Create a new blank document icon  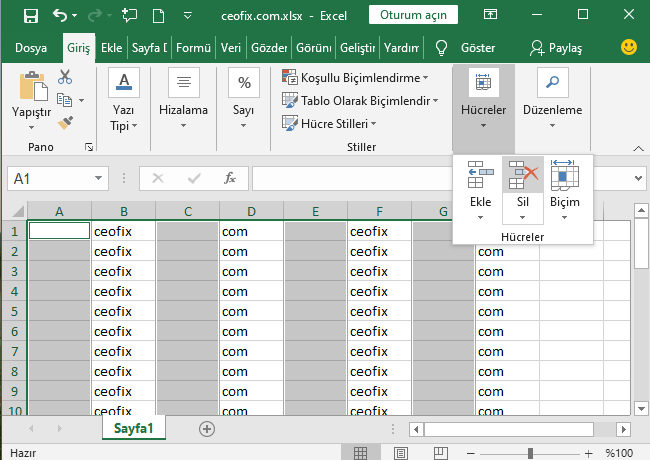[x=158, y=16]
